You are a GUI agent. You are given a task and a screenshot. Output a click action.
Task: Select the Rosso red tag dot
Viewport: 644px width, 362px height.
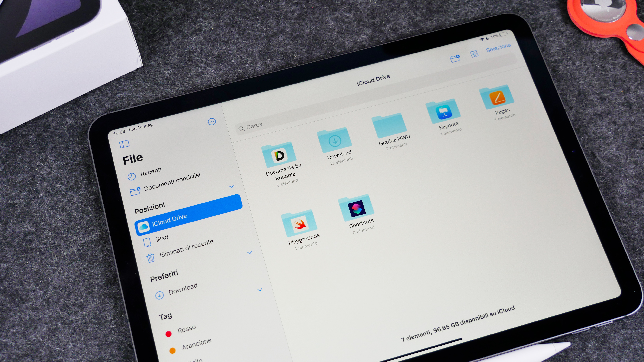click(x=169, y=334)
